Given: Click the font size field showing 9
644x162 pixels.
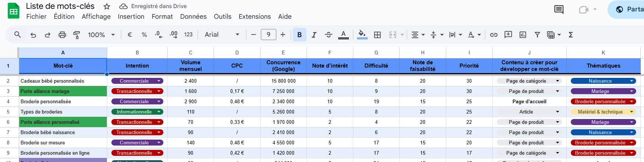Looking at the screenshot, I should click(x=268, y=35).
